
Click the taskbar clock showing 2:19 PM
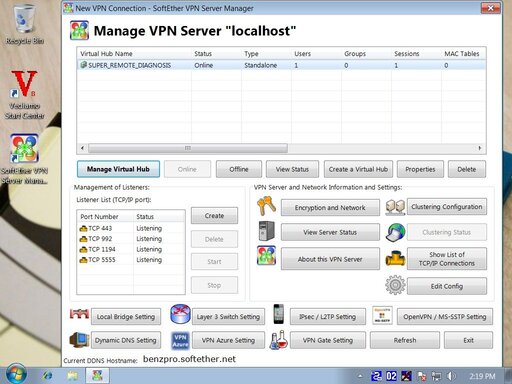pos(482,376)
